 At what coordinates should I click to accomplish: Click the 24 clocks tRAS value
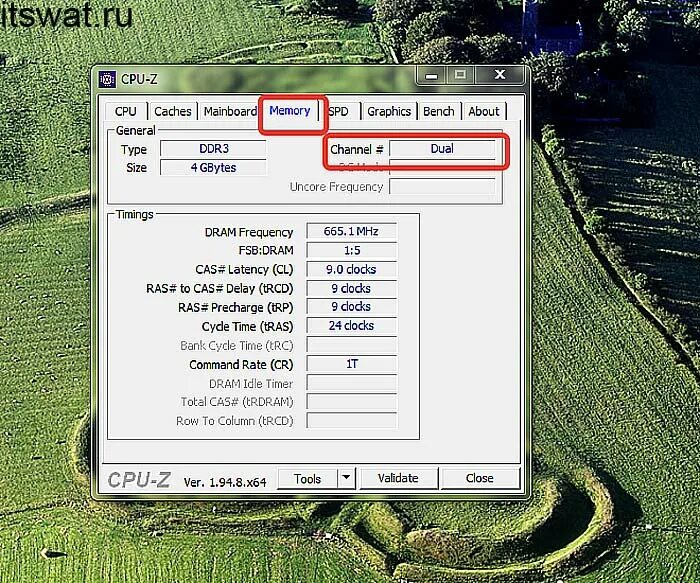tap(351, 326)
